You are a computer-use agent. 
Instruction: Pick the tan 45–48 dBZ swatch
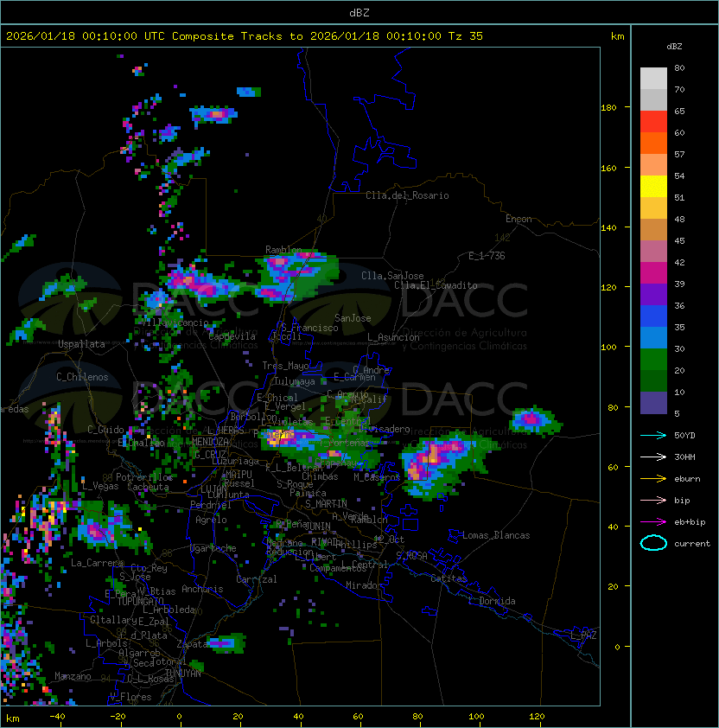(653, 229)
